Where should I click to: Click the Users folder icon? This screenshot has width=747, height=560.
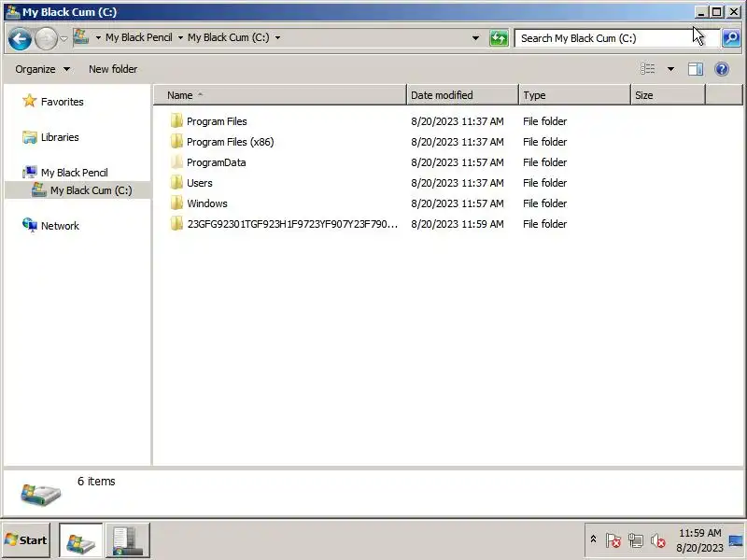pos(176,182)
